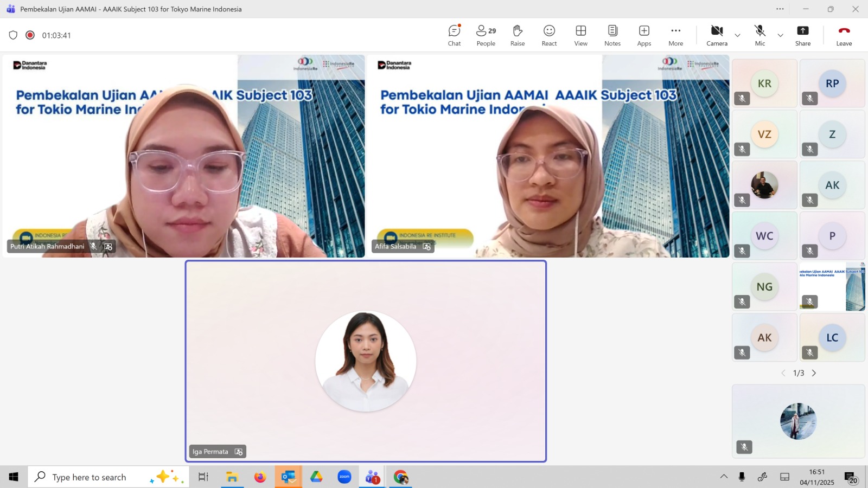Leave the meeting
Viewport: 868px width, 488px height.
(844, 35)
